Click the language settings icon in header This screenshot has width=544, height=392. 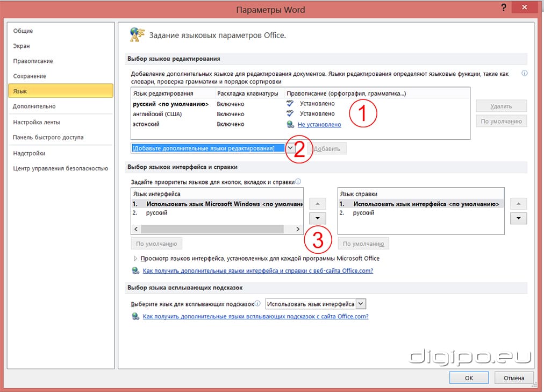tap(137, 35)
